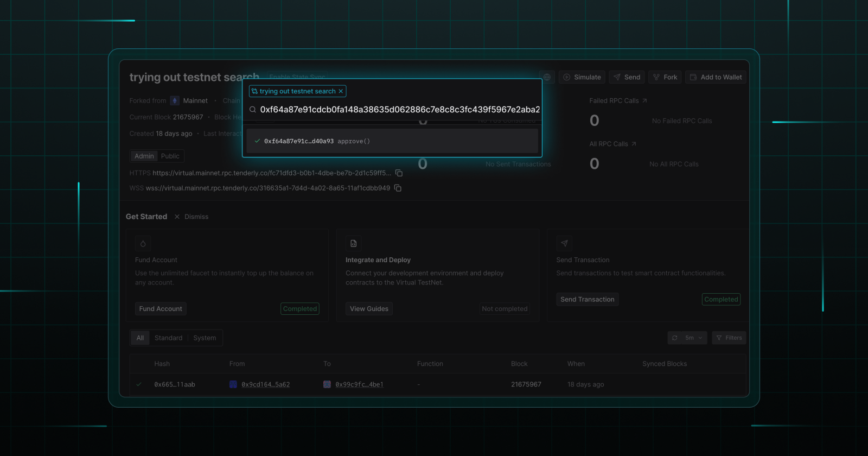Click the Ethereum Mainnet network icon

[175, 100]
